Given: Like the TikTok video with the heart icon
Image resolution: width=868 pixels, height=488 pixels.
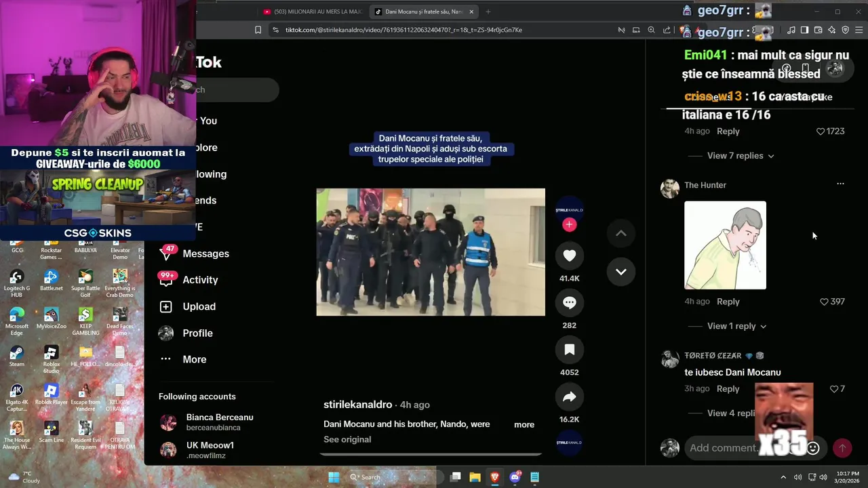Looking at the screenshot, I should (569, 256).
